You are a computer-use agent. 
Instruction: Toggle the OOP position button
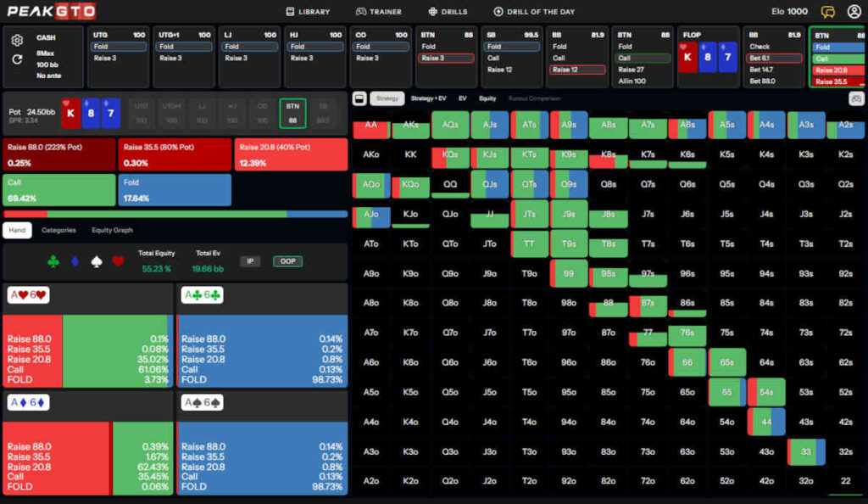(287, 261)
